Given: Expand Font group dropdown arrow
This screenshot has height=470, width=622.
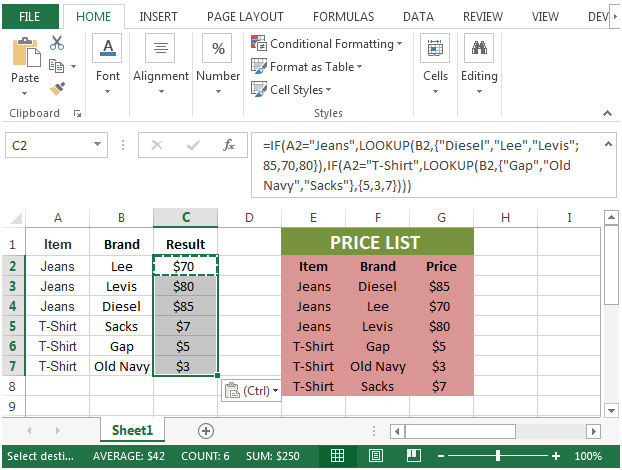Looking at the screenshot, I should (x=108, y=92).
